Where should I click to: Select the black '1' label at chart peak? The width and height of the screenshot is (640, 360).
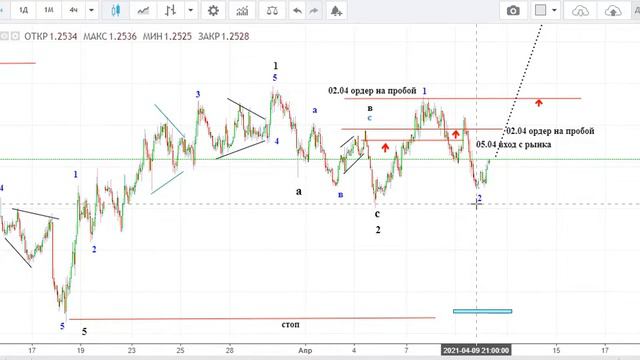pyautogui.click(x=276, y=65)
